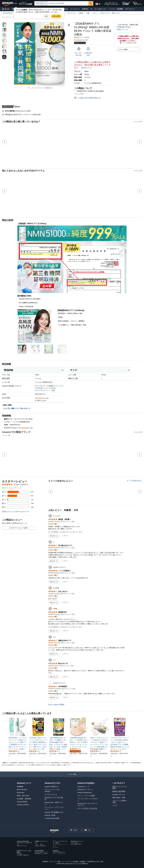Click About Amazon in the footer
This screenshot has height=868, width=144.
[x=22, y=790]
